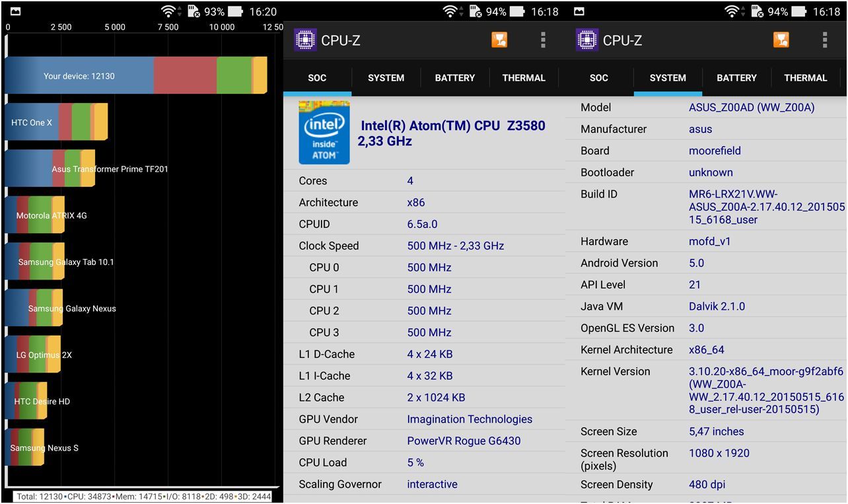Select the 'Your device: 12130' benchmark bar
848x504 pixels.
(x=79, y=76)
